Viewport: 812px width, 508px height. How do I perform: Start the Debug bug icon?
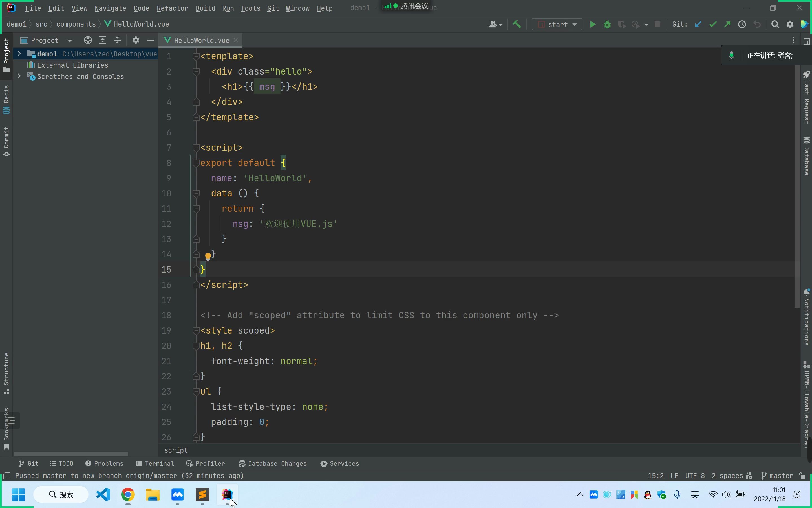click(x=607, y=25)
